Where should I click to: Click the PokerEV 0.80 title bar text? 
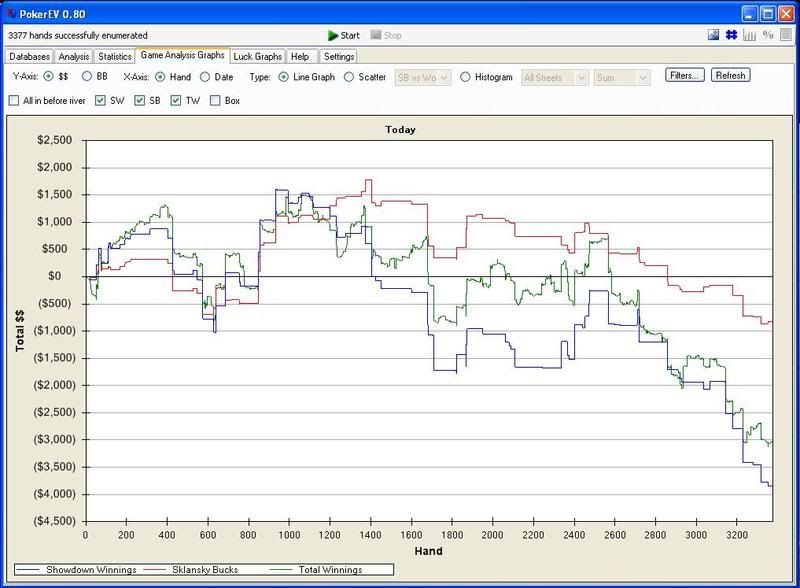(53, 14)
